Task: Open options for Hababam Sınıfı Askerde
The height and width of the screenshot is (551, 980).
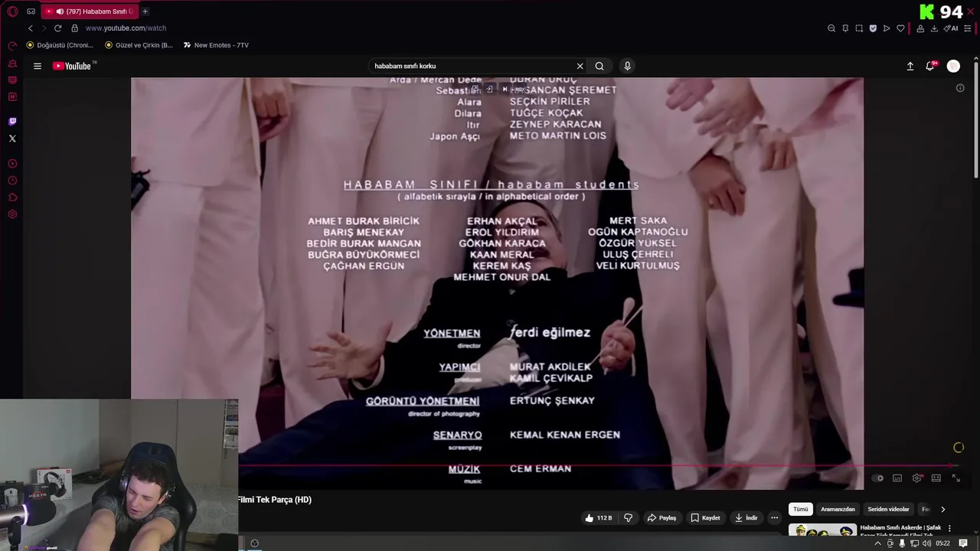Action: click(x=949, y=528)
